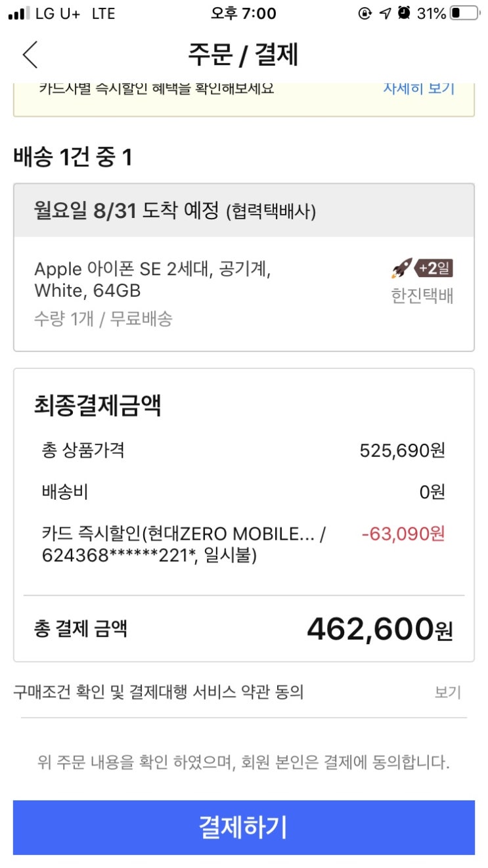
Task: Tap the location arrow status icon
Action: 386,13
